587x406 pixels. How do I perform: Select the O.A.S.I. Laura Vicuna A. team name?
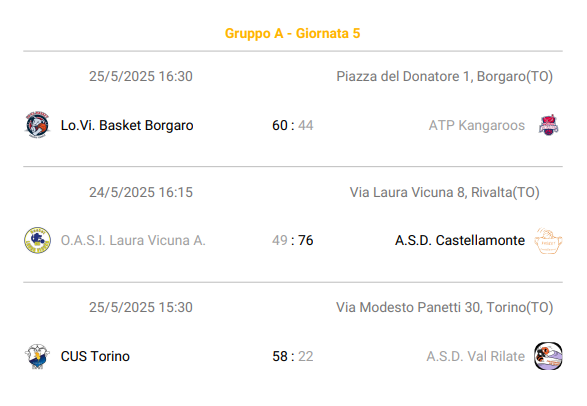(133, 240)
